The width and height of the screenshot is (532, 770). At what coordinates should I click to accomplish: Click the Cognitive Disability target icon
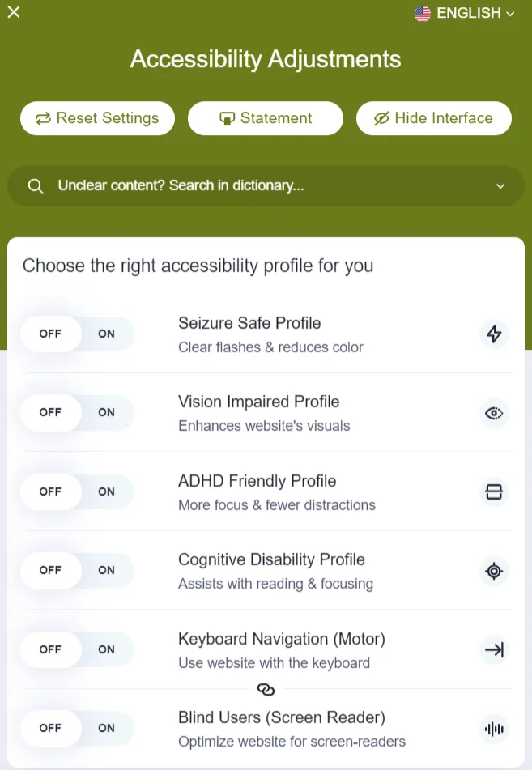click(494, 571)
